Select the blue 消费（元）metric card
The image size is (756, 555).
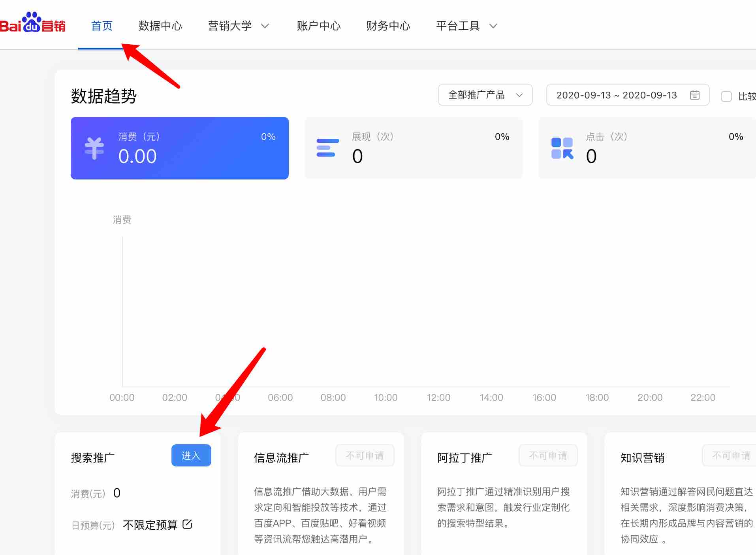click(180, 148)
